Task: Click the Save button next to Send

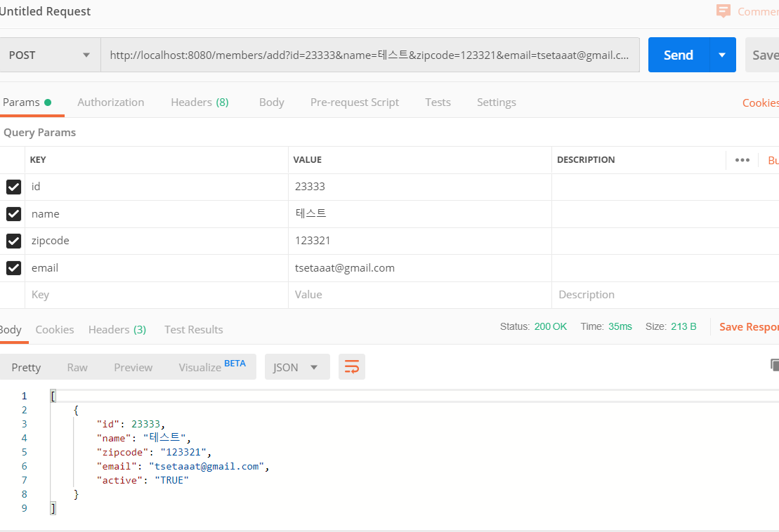Action: (763, 55)
